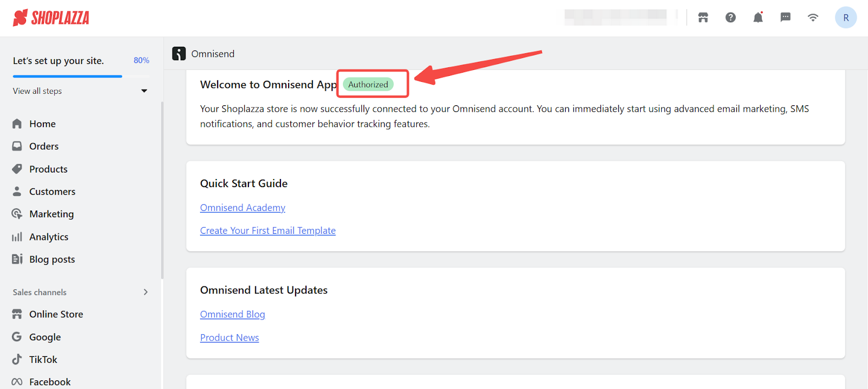
Task: Click the Blog posts icon
Action: click(x=17, y=259)
